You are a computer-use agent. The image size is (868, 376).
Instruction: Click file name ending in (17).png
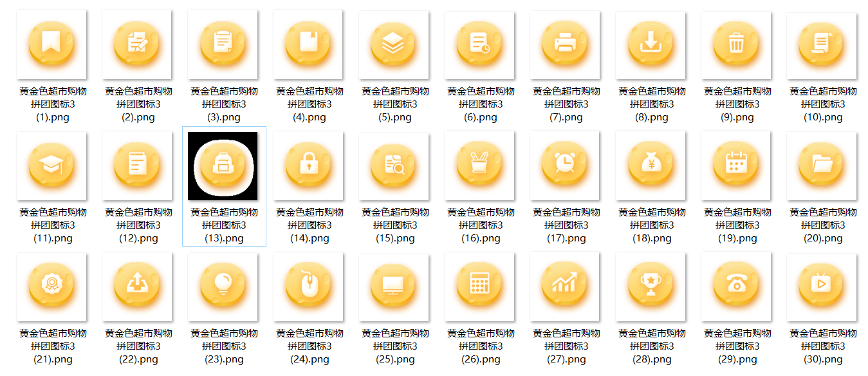coord(565,225)
